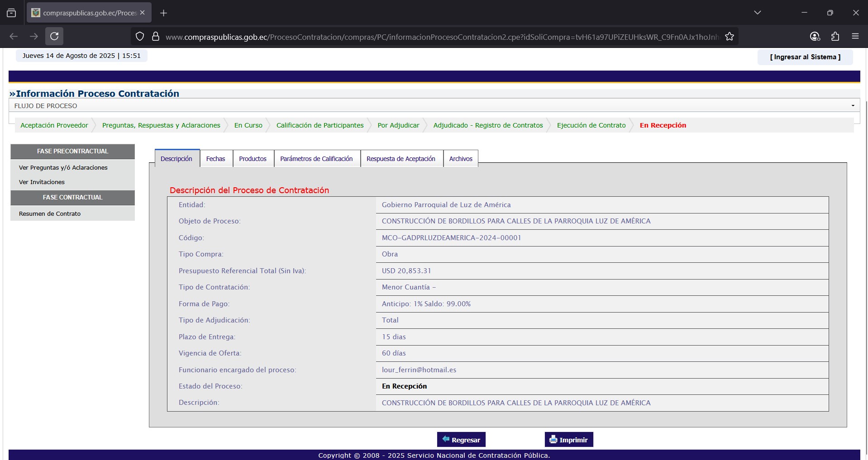
Task: Open the Productos tab
Action: click(x=253, y=159)
